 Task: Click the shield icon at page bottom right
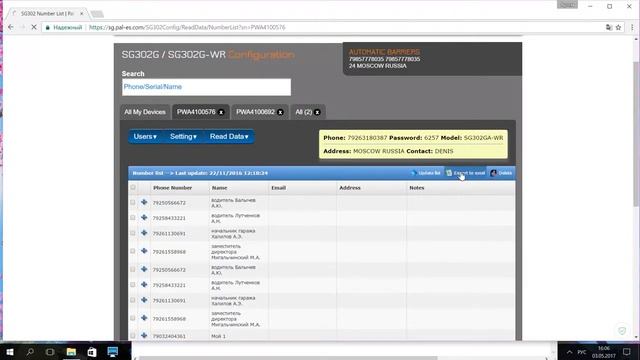tap(622, 330)
